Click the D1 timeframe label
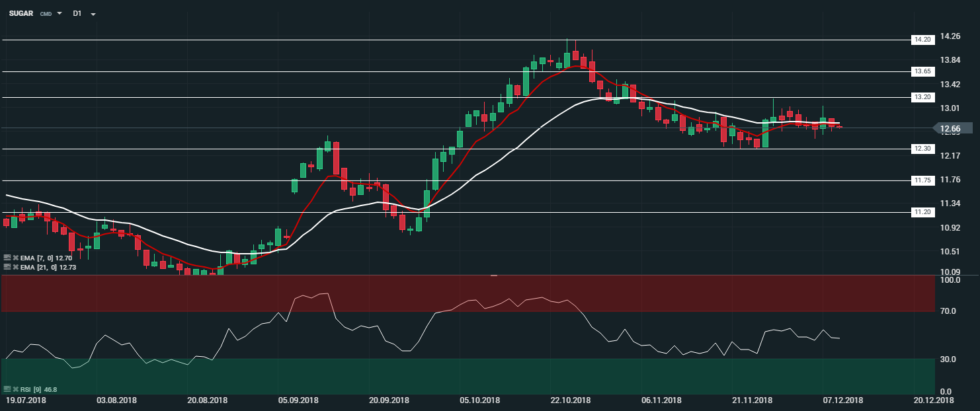This screenshot has width=980, height=411. click(x=77, y=13)
